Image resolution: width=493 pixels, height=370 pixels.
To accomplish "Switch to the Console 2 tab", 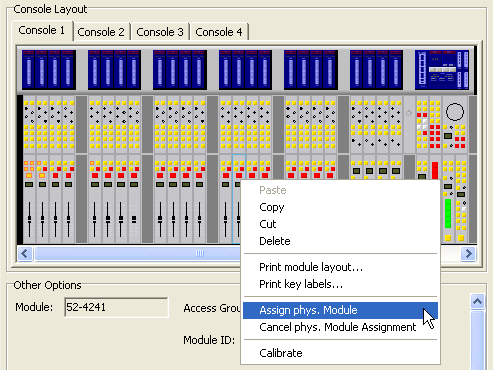I will [101, 32].
